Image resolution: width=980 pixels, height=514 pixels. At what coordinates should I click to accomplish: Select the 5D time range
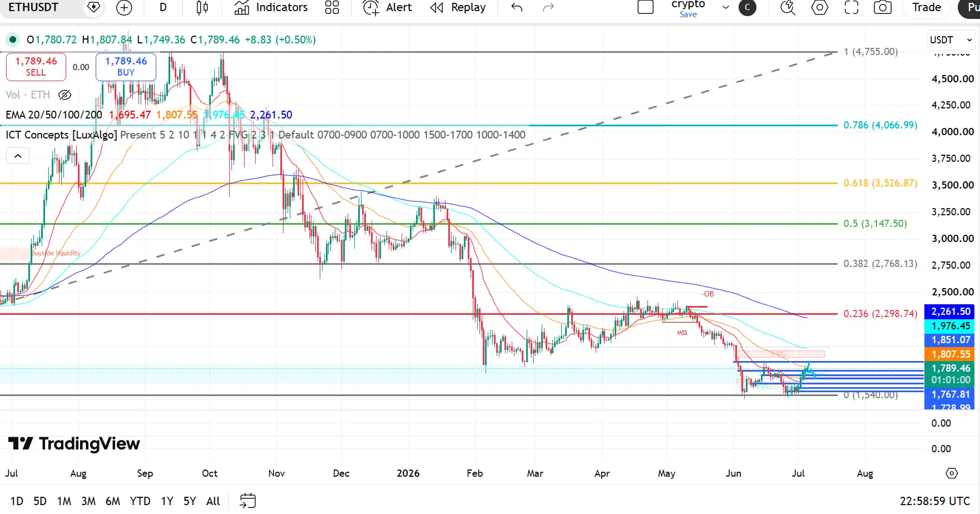(x=40, y=501)
